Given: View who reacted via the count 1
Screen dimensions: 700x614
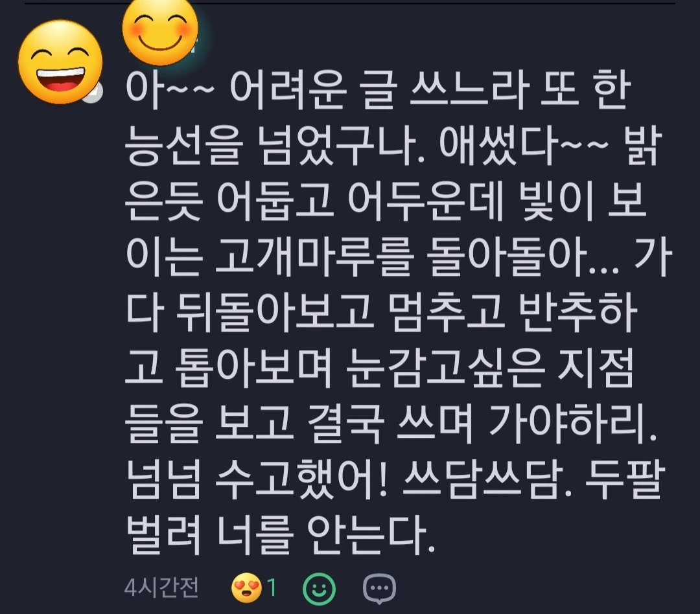Looking at the screenshot, I should coord(272,589).
